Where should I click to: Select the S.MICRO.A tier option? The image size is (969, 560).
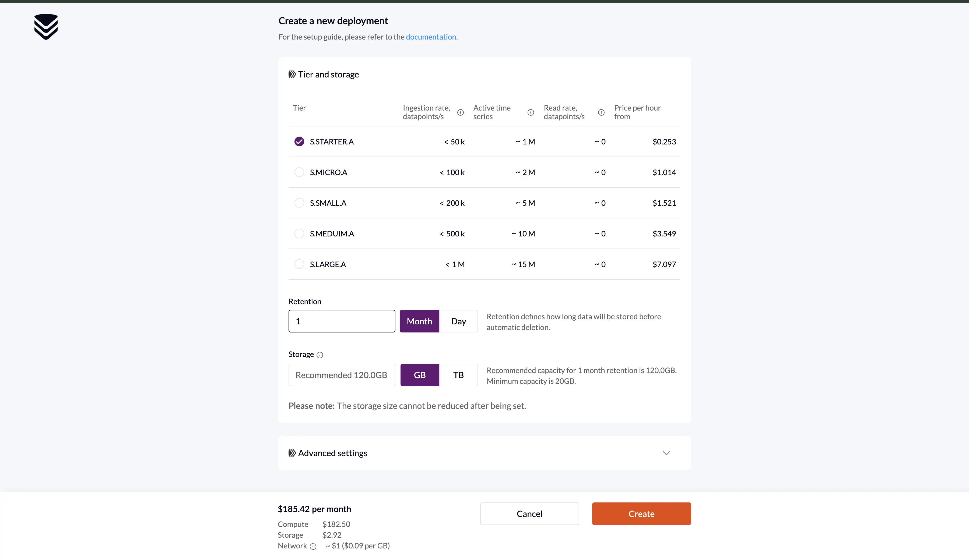(x=299, y=172)
